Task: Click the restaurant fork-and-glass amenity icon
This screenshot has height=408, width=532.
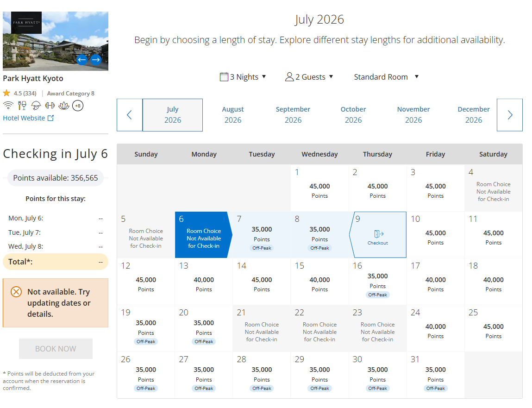Action: [x=22, y=105]
